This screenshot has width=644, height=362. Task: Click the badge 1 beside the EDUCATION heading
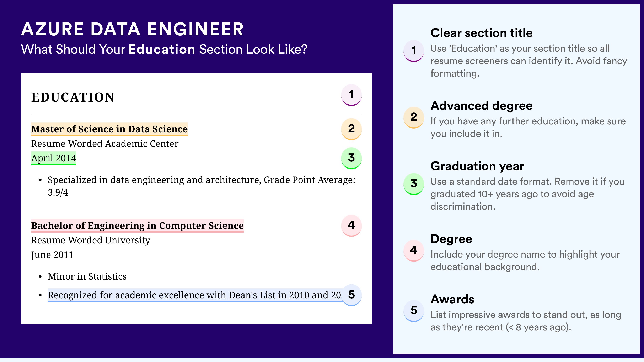pyautogui.click(x=351, y=95)
